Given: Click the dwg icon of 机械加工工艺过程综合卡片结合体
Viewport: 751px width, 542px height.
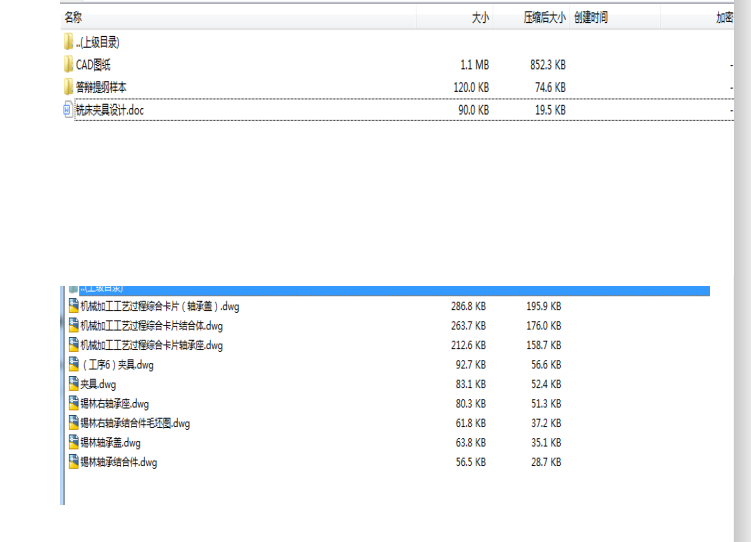Looking at the screenshot, I should pos(74,326).
